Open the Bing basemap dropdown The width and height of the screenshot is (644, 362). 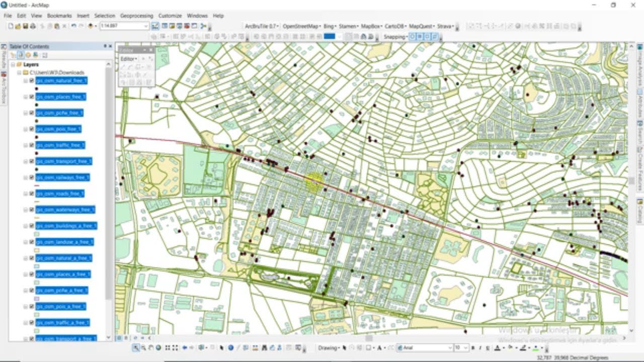click(x=330, y=26)
